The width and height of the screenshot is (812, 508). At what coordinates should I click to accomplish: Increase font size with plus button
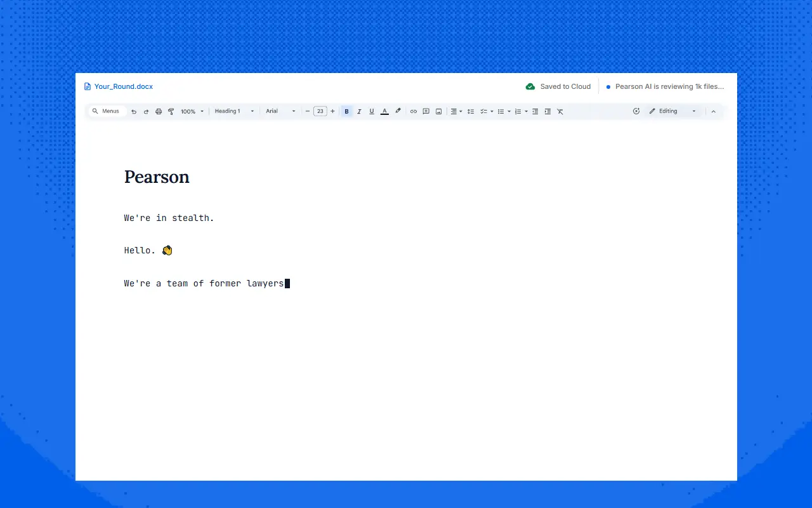click(332, 111)
